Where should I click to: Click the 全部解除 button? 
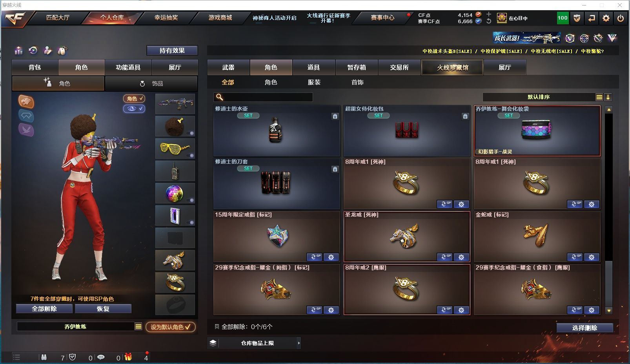[x=44, y=309]
